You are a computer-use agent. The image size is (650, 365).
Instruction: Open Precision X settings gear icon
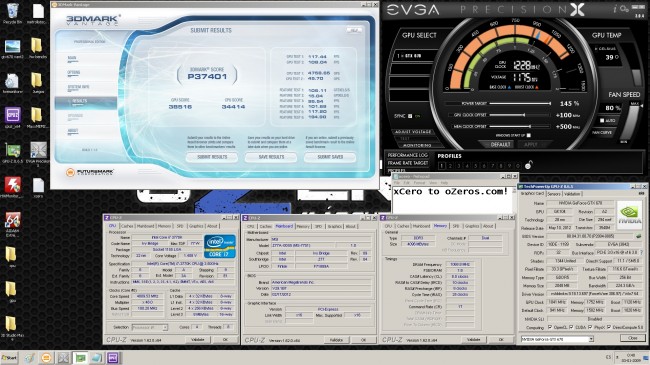pos(624,8)
